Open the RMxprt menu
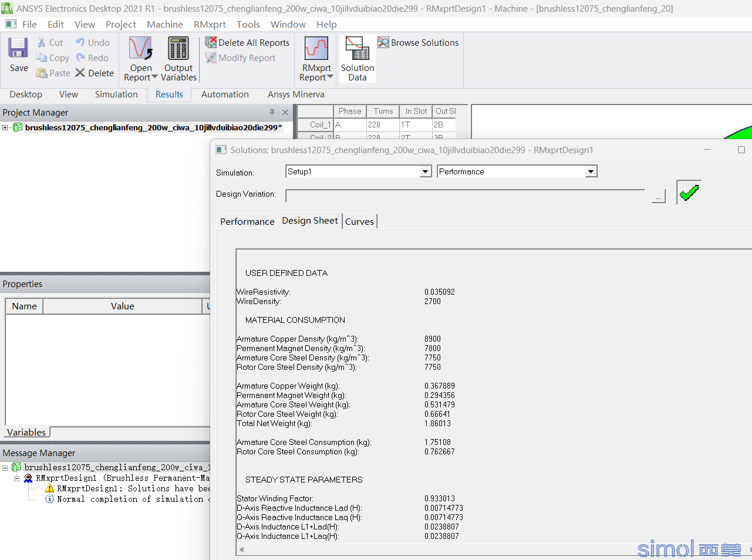This screenshot has height=560, width=752. 210,24
